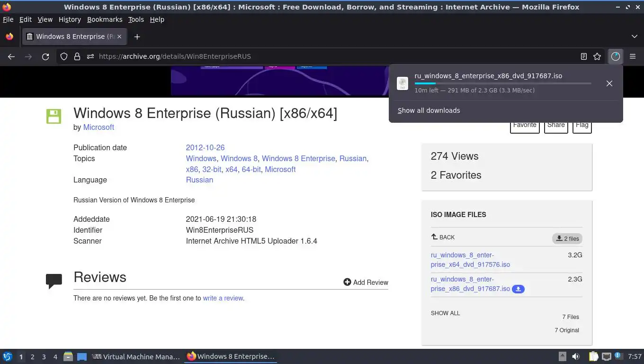Click the Firefox View icon beside the tabs

9,36
